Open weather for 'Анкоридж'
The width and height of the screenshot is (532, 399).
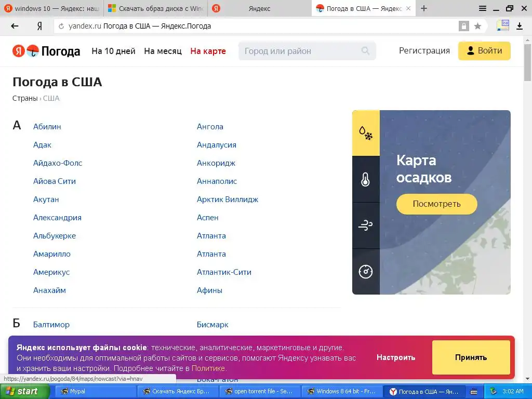(216, 163)
